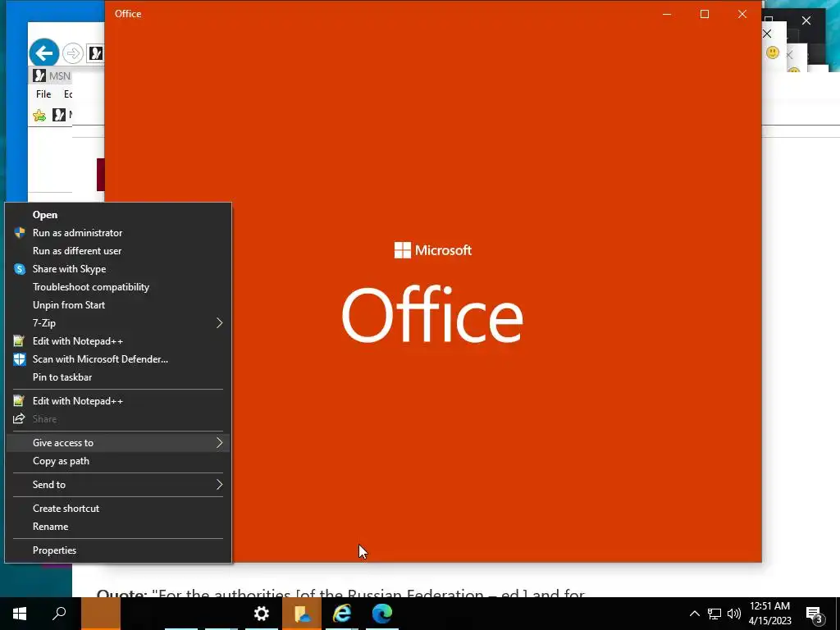Click the volume speaker icon
Image resolution: width=840 pixels, height=630 pixels.
click(x=734, y=614)
